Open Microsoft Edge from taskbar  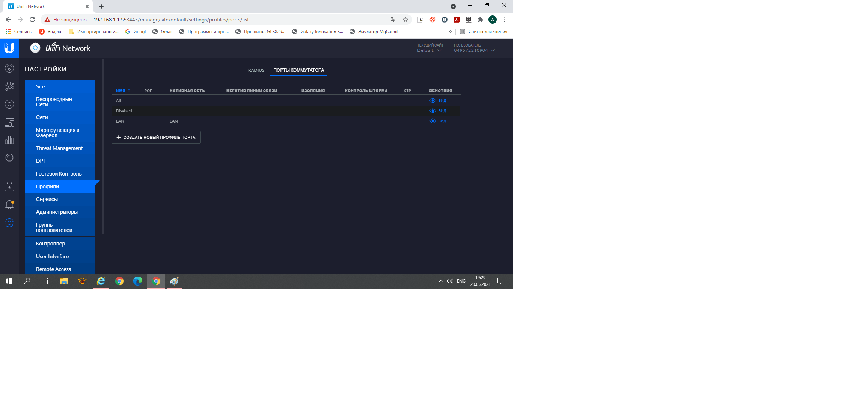(138, 281)
